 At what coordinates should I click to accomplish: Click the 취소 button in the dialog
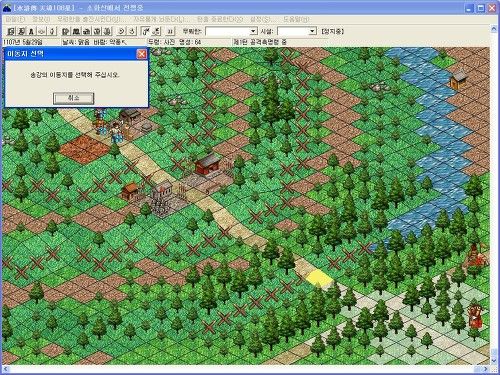pos(73,98)
